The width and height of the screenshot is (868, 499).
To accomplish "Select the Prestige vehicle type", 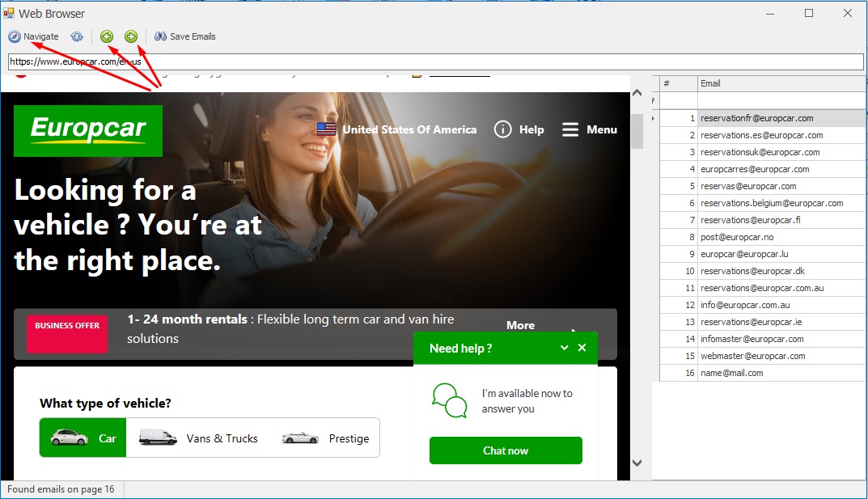I will point(325,438).
